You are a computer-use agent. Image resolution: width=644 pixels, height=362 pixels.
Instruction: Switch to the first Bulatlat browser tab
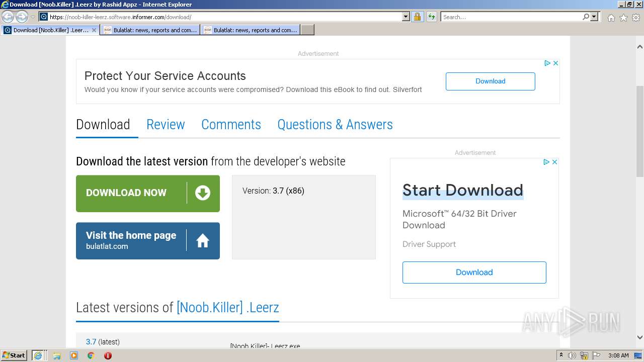[x=150, y=30]
